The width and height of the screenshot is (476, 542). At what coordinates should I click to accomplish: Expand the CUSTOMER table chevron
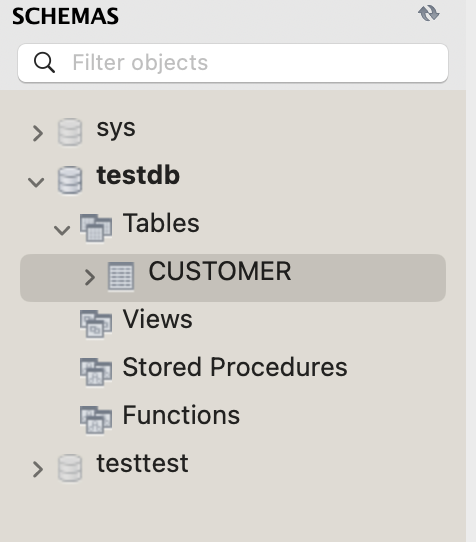click(90, 277)
